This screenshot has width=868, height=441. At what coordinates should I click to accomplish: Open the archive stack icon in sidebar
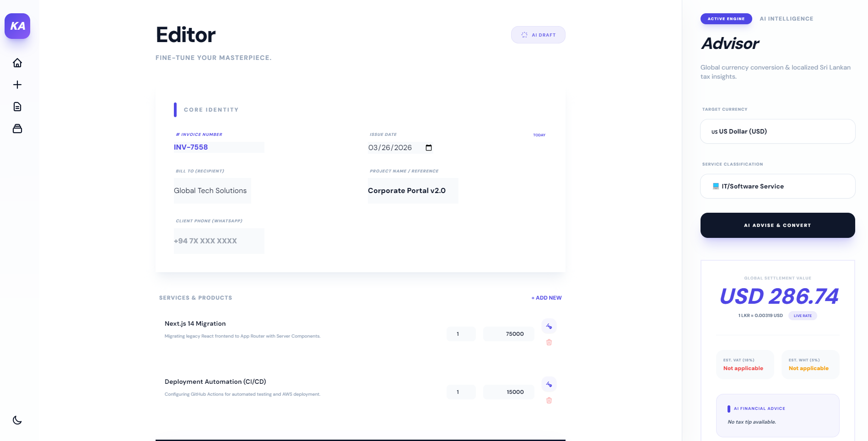[17, 129]
